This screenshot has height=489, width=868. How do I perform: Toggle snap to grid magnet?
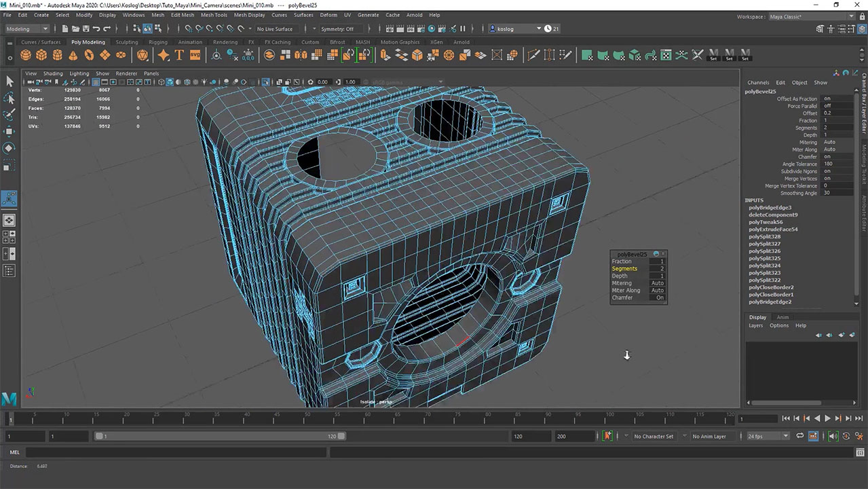pyautogui.click(x=189, y=29)
